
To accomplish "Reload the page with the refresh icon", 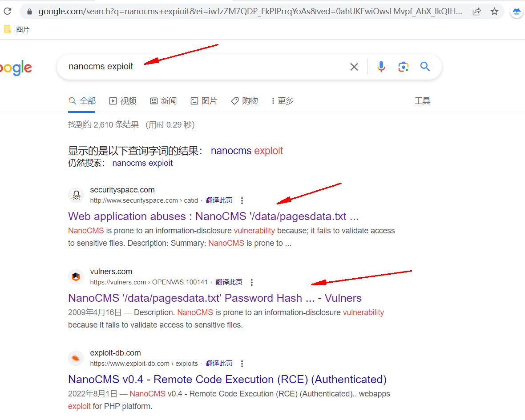I will (8, 12).
